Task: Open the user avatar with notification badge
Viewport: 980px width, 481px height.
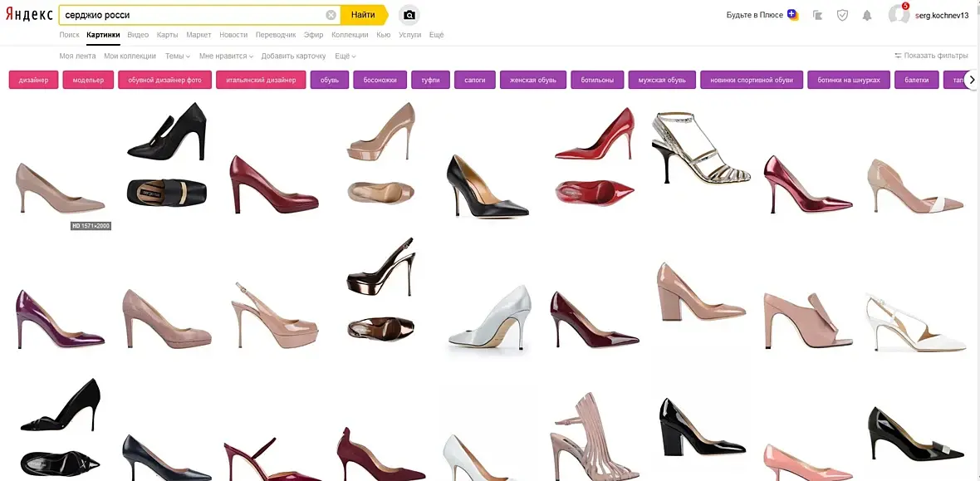Action: click(x=899, y=14)
